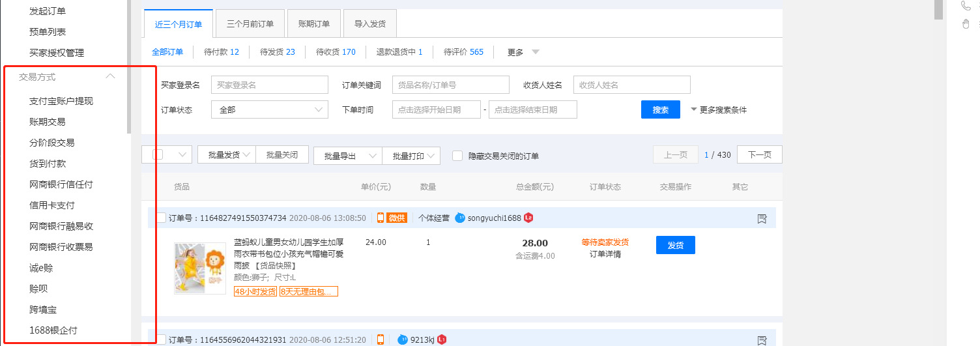Screen dimensions: 980x346
Task: Click the 买家登录名 input field
Action: tap(269, 85)
